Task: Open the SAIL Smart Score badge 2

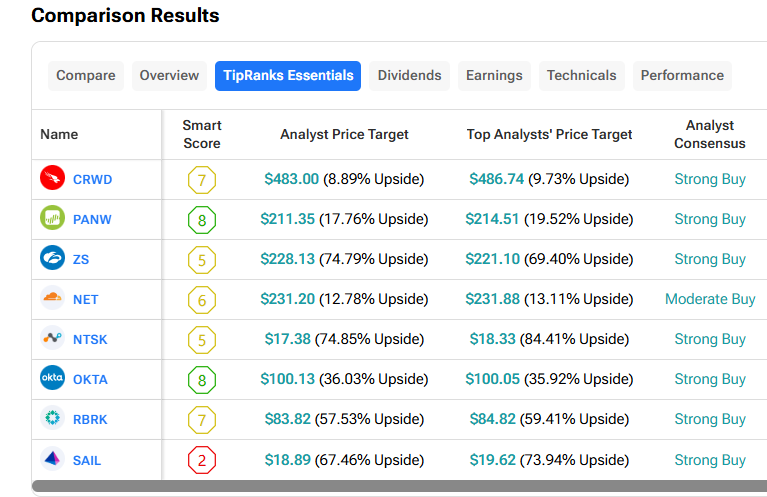Action: coord(202,460)
